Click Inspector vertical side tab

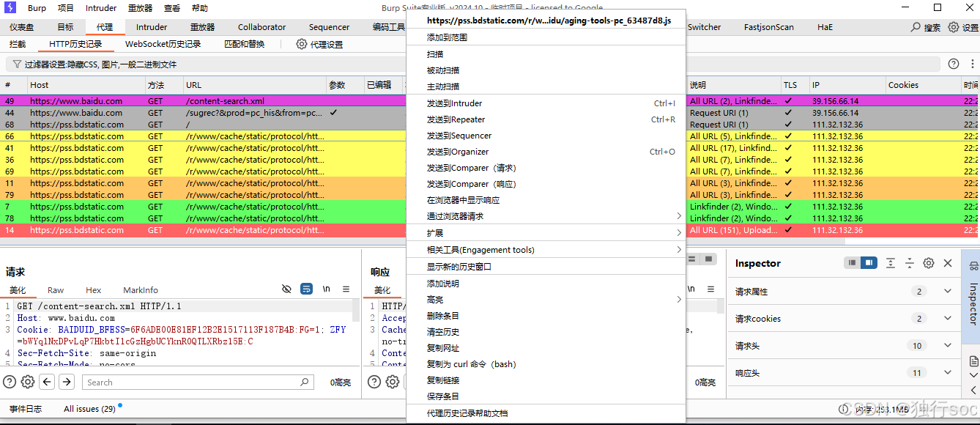click(x=973, y=297)
